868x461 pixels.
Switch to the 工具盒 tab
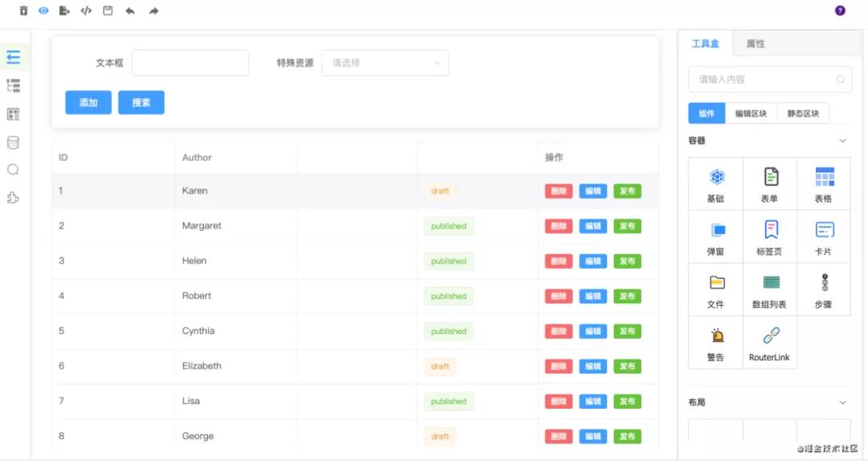[706, 43]
